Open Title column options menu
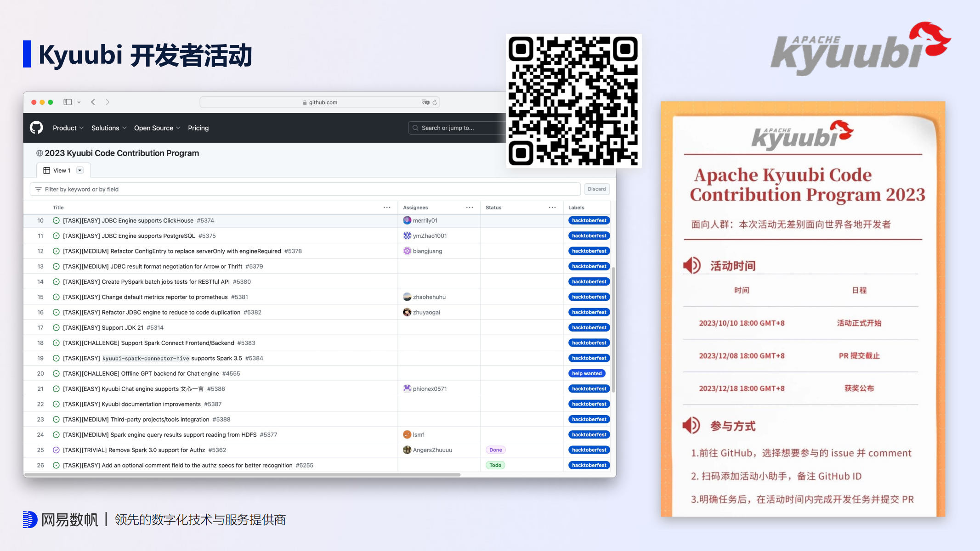Screen dimensions: 980x551 tap(387, 208)
